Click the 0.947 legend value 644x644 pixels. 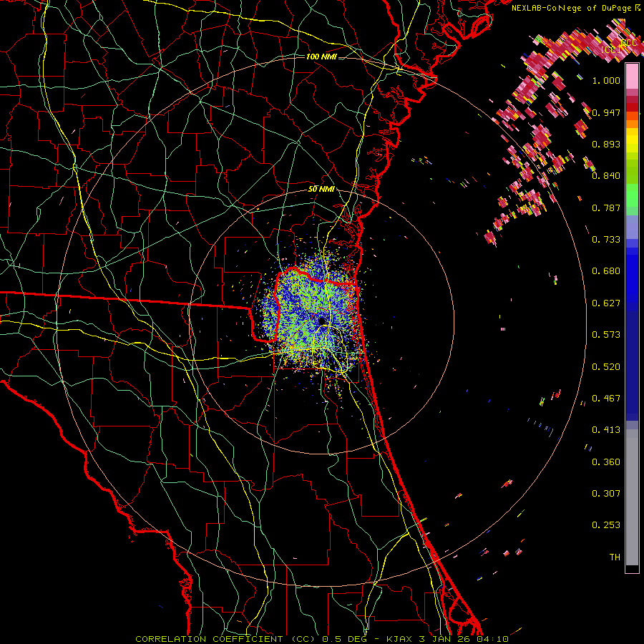tap(606, 112)
